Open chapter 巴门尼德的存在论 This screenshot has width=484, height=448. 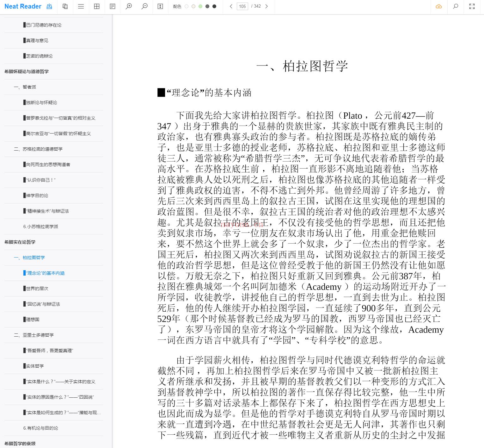42,25
